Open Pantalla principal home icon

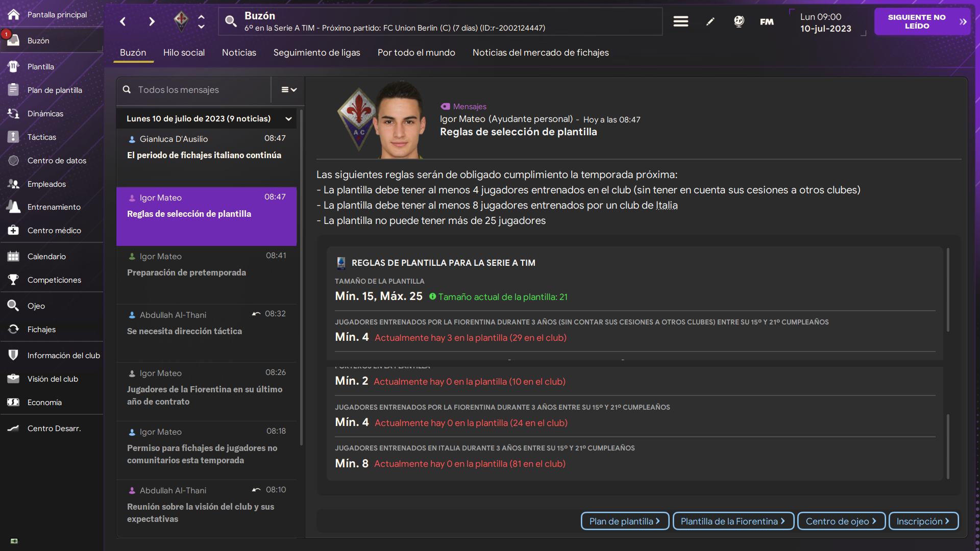[x=14, y=14]
